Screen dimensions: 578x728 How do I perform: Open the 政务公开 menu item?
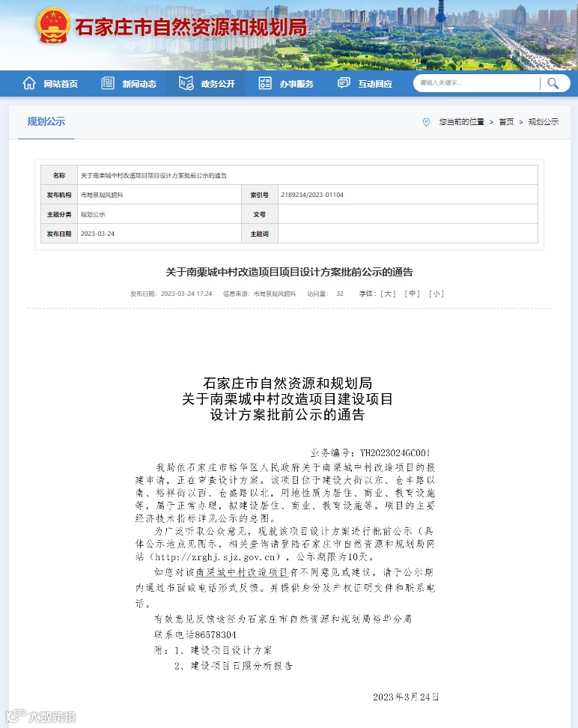point(218,84)
